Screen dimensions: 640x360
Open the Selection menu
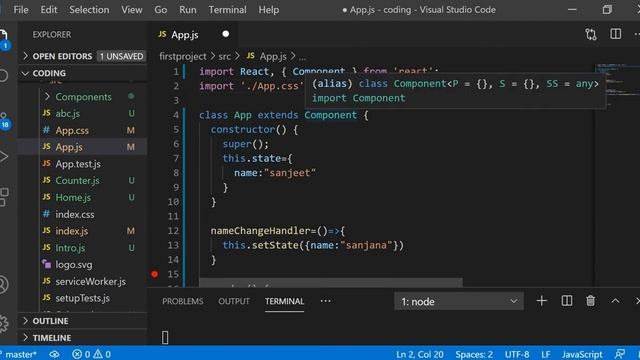pyautogui.click(x=89, y=10)
